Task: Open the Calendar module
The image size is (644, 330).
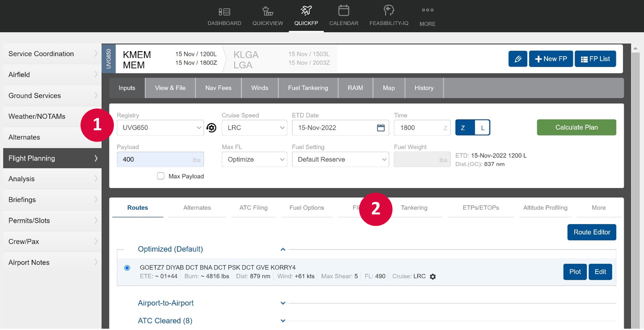Action: 344,15
